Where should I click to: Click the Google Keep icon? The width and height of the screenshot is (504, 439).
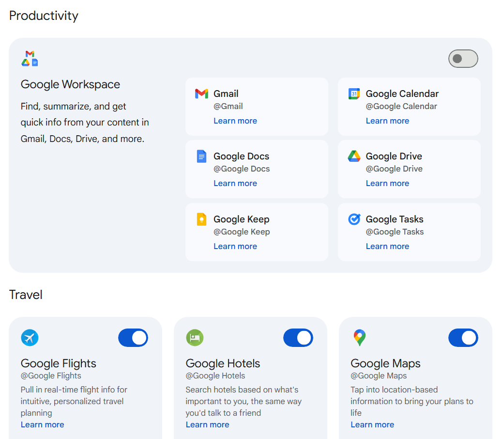click(x=201, y=219)
